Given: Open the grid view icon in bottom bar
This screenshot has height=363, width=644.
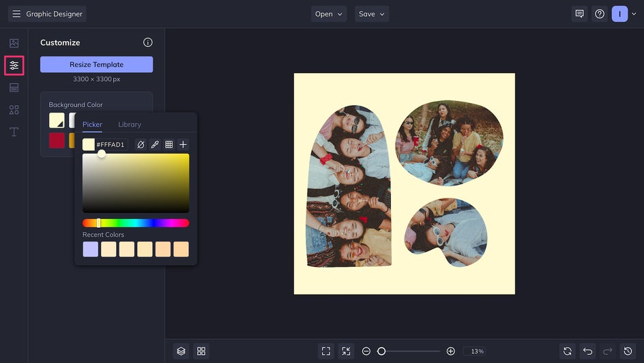Looking at the screenshot, I should click(201, 351).
